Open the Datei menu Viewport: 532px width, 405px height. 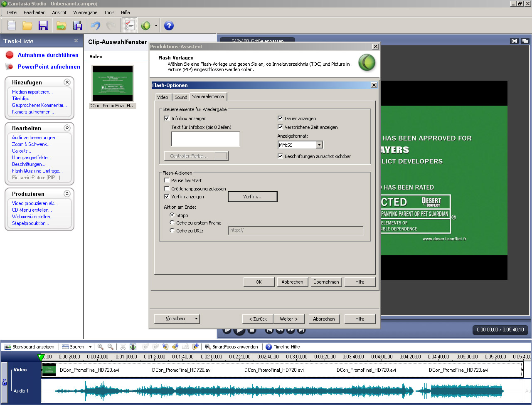pos(12,12)
